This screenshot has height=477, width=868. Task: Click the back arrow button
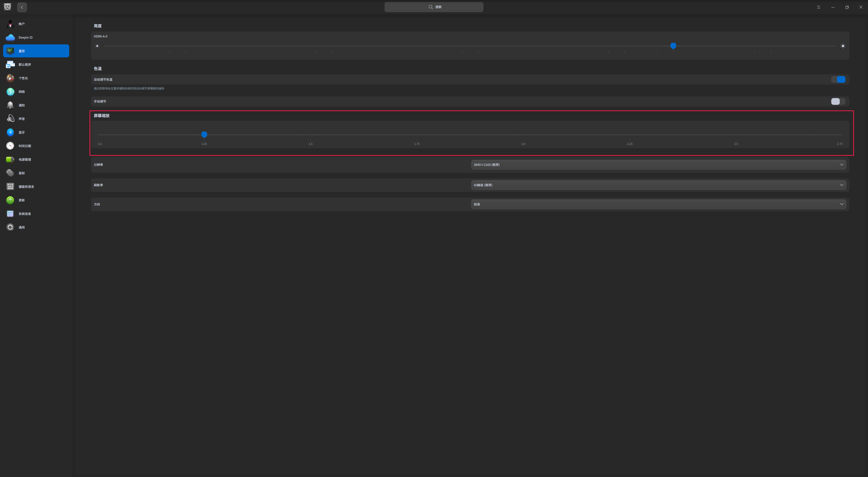22,7
